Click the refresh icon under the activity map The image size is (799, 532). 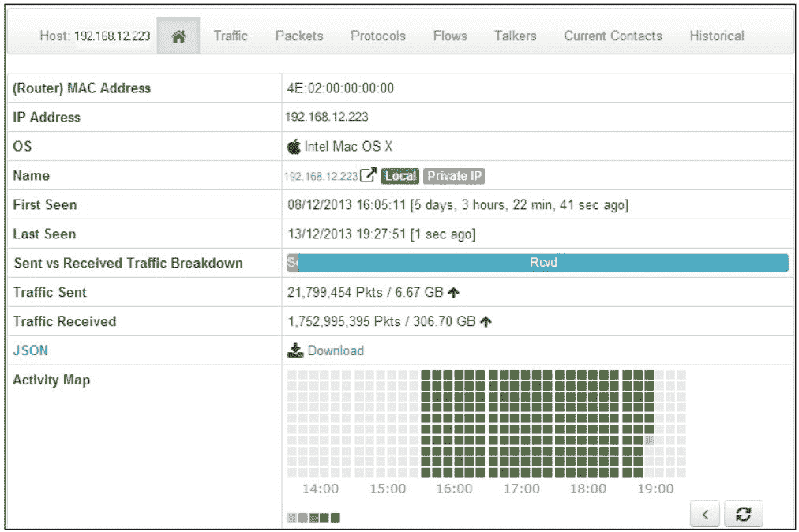743,515
